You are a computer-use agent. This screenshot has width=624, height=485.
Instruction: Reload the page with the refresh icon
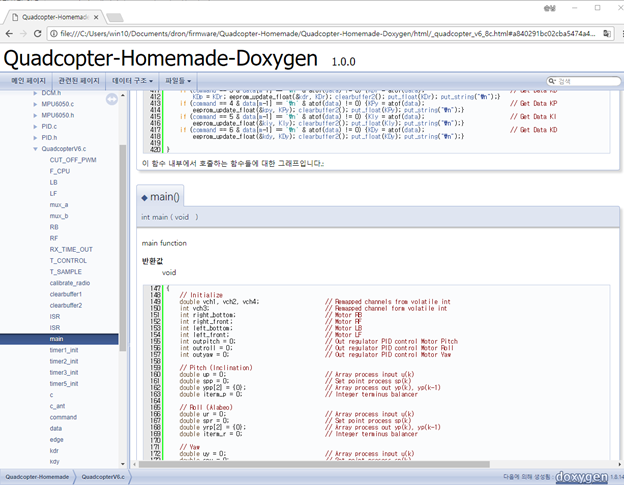click(x=37, y=34)
